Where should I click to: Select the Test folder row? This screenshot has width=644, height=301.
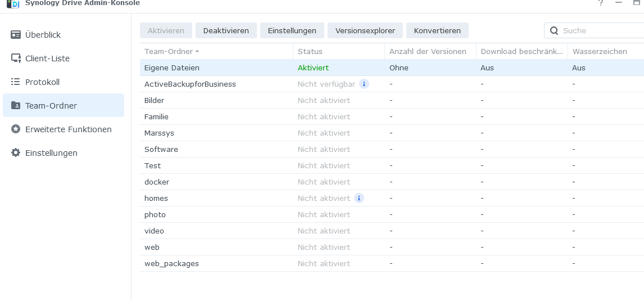tap(392, 166)
